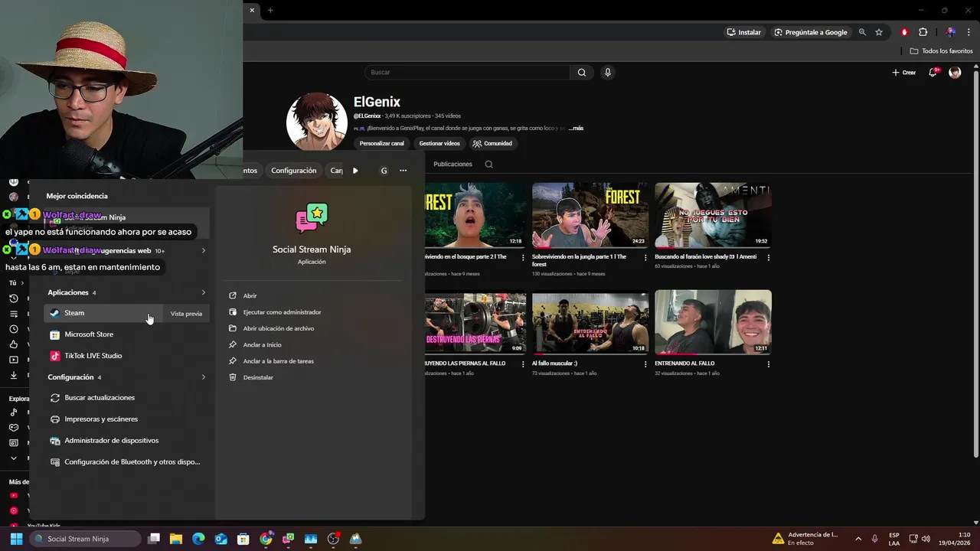
Task: Expand channel description with ...más
Action: pos(576,129)
